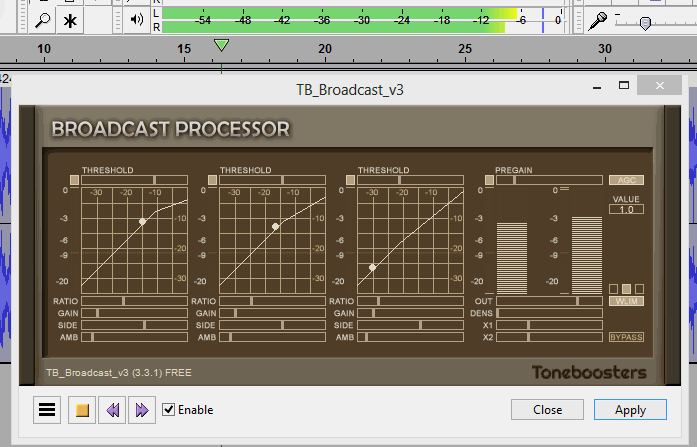Adjust the first band AMB slider
697x447 pixels.
click(134, 337)
